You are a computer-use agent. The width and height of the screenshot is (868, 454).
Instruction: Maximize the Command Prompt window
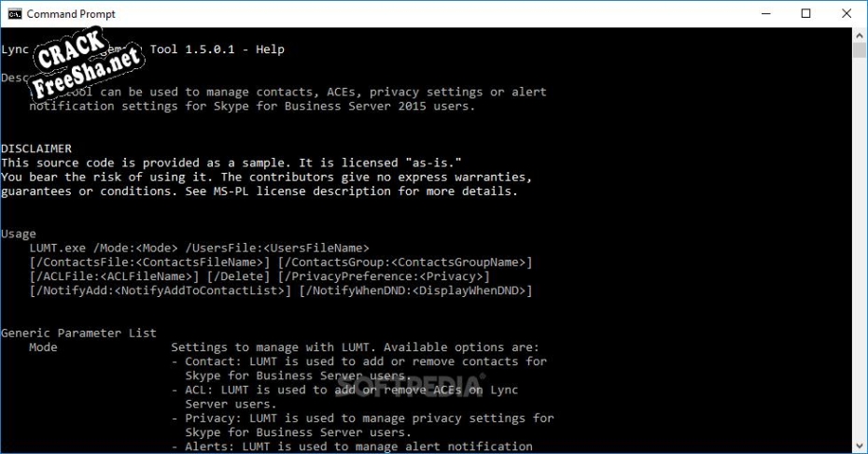(805, 14)
